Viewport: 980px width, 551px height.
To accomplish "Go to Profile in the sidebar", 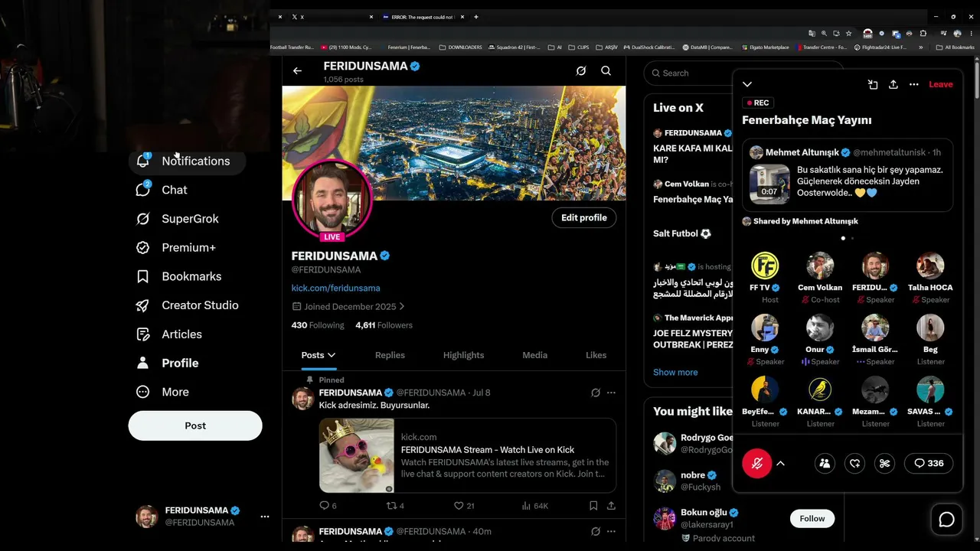I will point(168,363).
